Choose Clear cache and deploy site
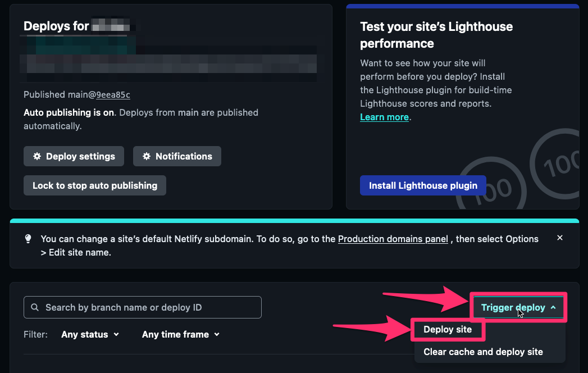Screen dimensions: 588x373 tap(483, 352)
